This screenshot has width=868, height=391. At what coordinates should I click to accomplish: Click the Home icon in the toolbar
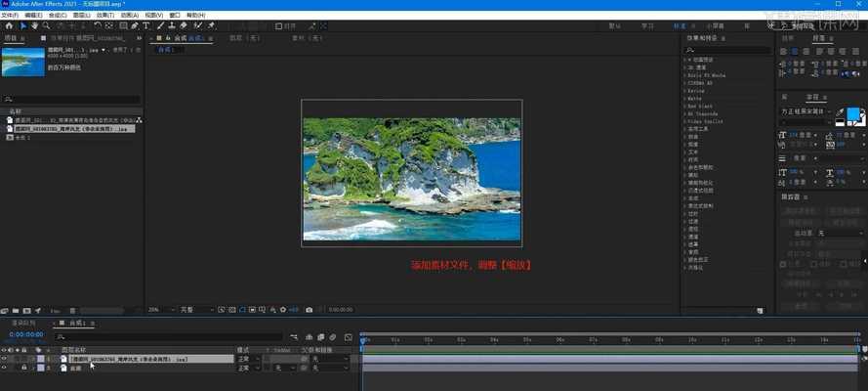(x=9, y=25)
